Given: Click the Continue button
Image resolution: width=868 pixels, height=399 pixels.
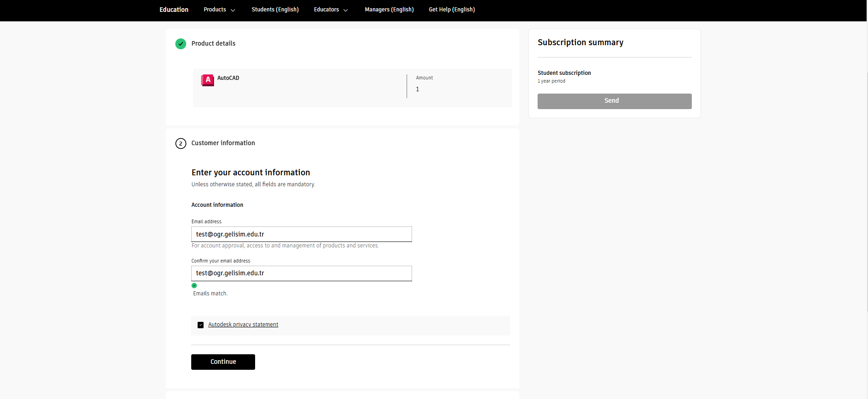Looking at the screenshot, I should click(x=223, y=362).
